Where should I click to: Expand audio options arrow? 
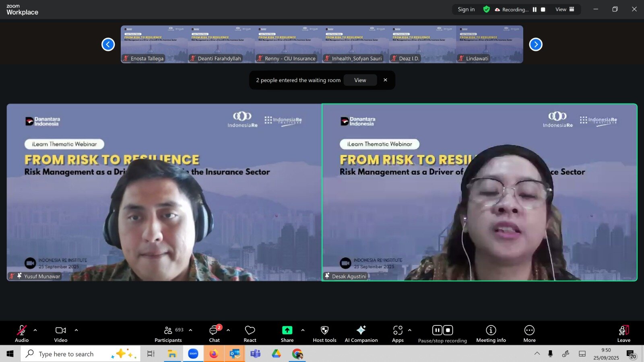point(35,330)
